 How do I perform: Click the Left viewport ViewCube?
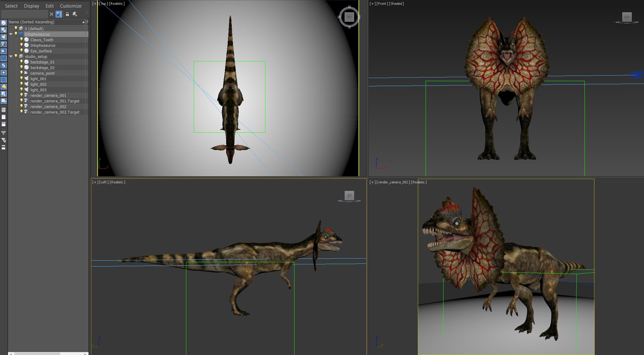pyautogui.click(x=349, y=196)
